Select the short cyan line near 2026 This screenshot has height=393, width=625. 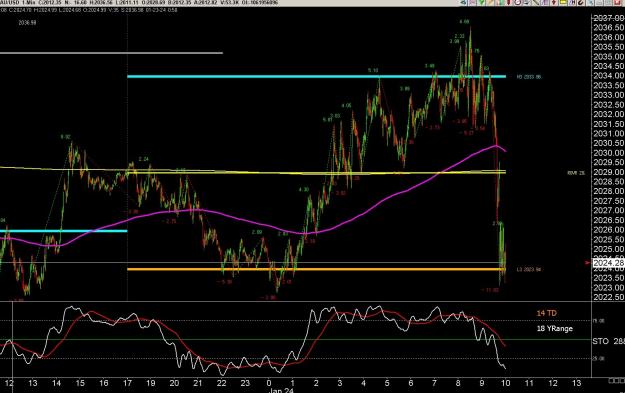click(x=64, y=231)
